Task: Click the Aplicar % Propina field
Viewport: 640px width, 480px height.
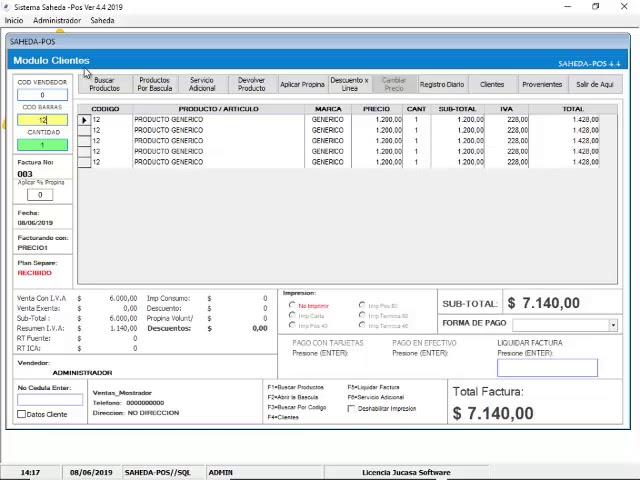Action: tap(40, 195)
